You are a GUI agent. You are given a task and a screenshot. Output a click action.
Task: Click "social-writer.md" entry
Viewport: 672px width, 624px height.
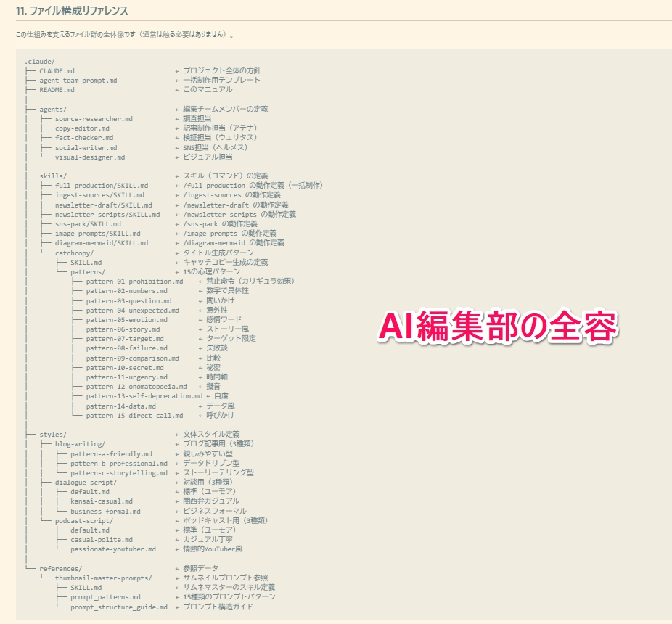pos(86,147)
